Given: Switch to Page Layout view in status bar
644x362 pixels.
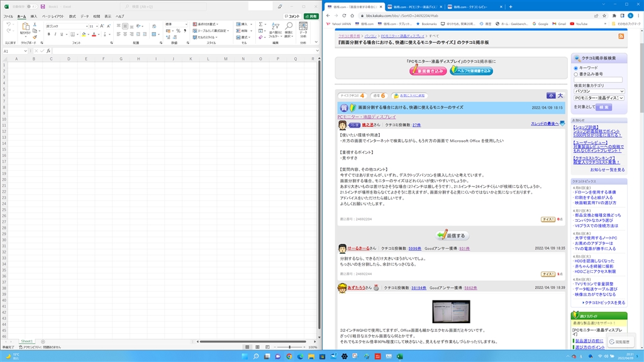Looking at the screenshot, I should tap(257, 347).
